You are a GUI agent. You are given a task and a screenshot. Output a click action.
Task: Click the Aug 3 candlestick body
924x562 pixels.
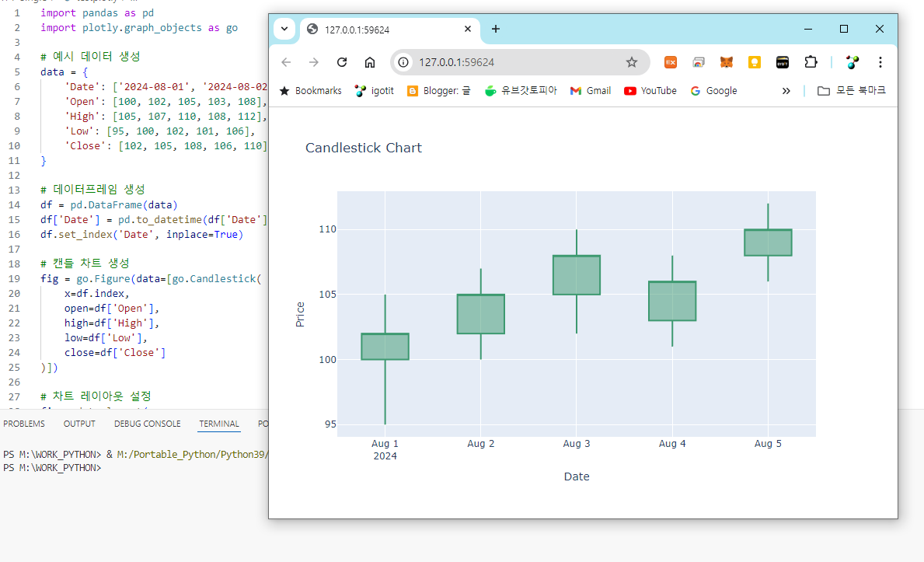[x=577, y=275]
